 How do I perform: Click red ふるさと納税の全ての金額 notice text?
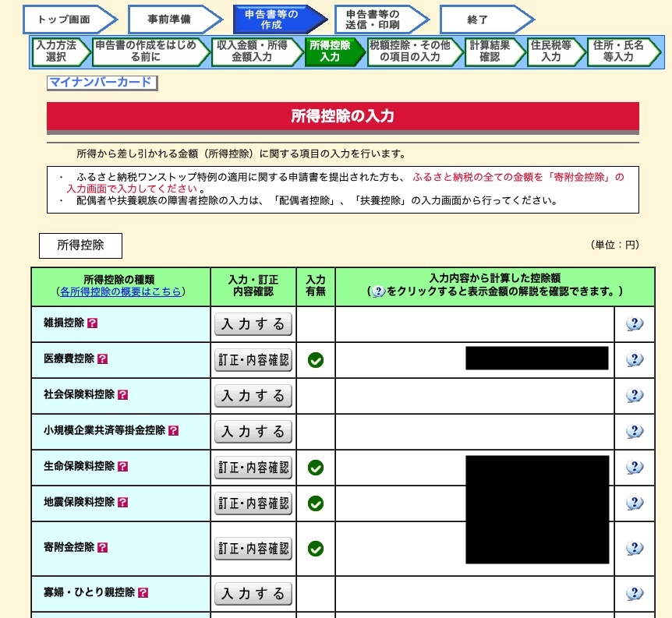tap(345, 182)
